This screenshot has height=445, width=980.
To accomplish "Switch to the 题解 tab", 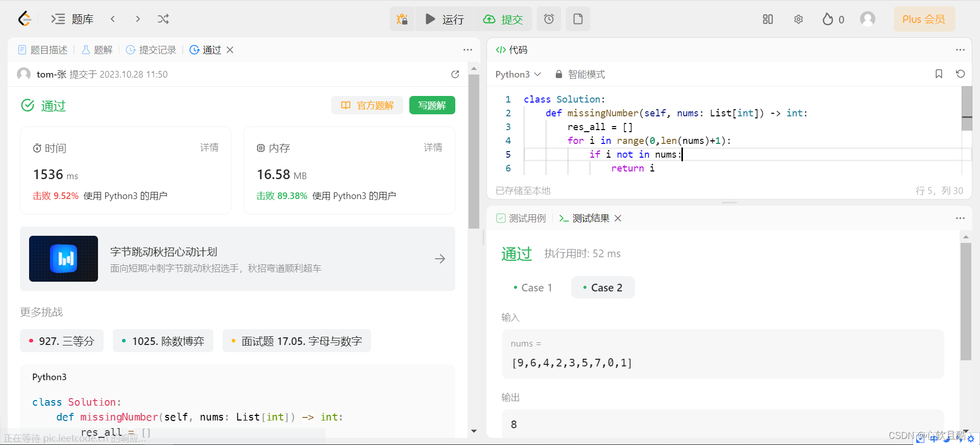I will click(x=97, y=50).
